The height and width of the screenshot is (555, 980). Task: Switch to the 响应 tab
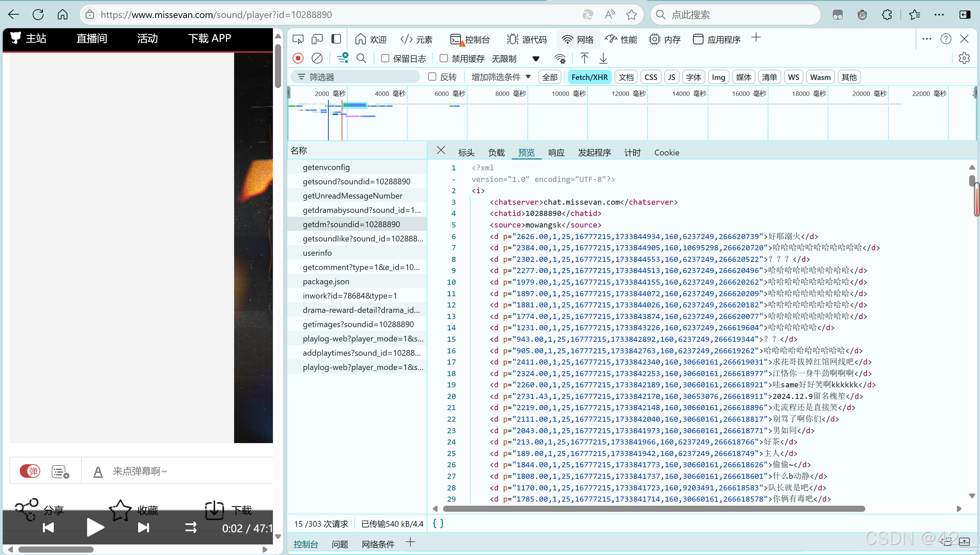[556, 152]
